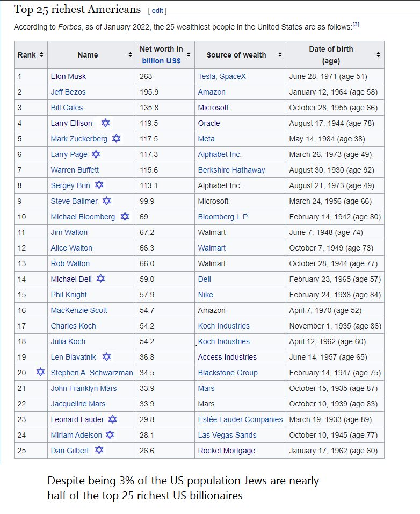Open the Rocket Mortgage link
This screenshot has height=514, width=420.
click(227, 451)
